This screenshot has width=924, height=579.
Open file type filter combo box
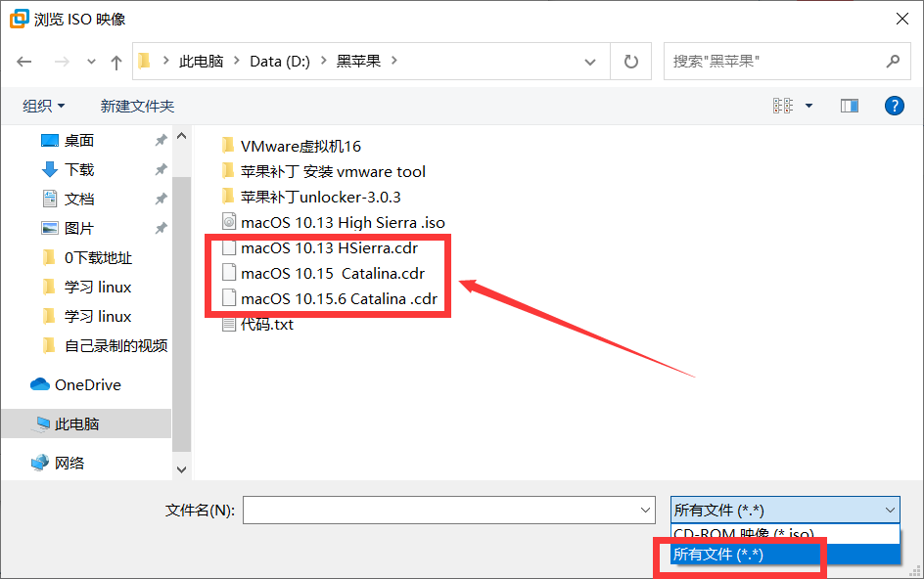coord(785,511)
